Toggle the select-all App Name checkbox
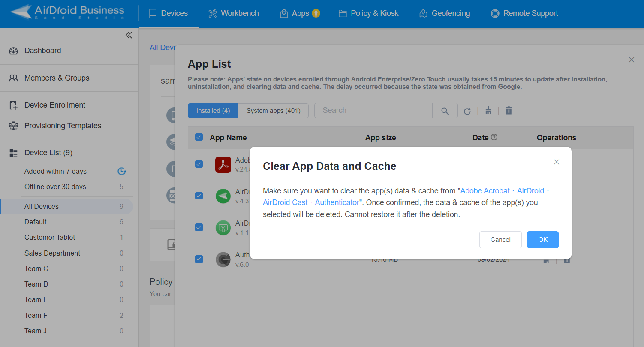The width and height of the screenshot is (644, 347). (x=199, y=137)
